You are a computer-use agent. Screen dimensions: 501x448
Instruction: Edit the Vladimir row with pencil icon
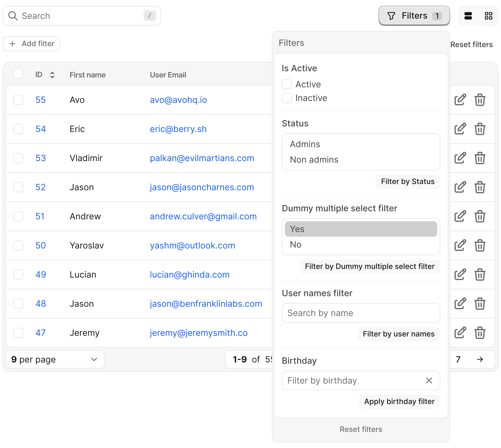coord(460,158)
